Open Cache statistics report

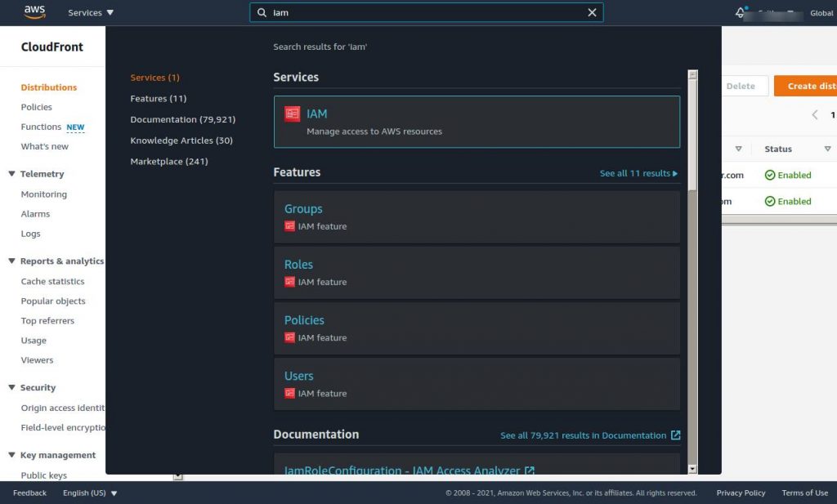(x=52, y=282)
